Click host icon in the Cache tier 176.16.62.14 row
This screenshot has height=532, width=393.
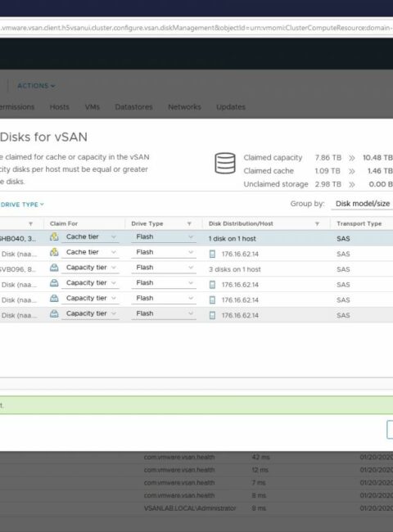tap(212, 254)
